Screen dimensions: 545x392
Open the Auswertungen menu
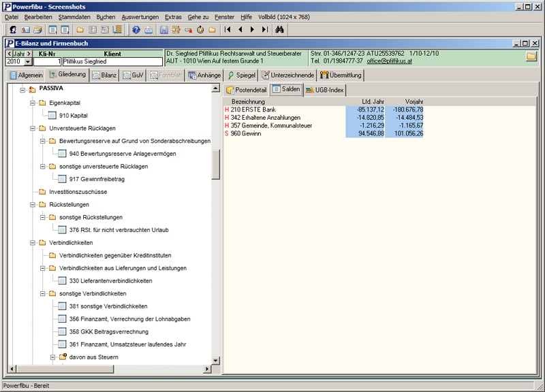click(x=140, y=16)
